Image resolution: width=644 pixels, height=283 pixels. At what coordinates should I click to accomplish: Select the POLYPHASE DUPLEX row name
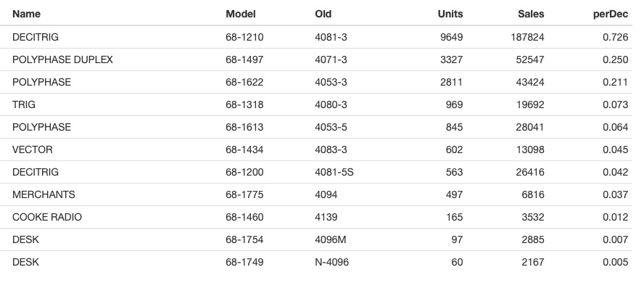click(x=62, y=60)
